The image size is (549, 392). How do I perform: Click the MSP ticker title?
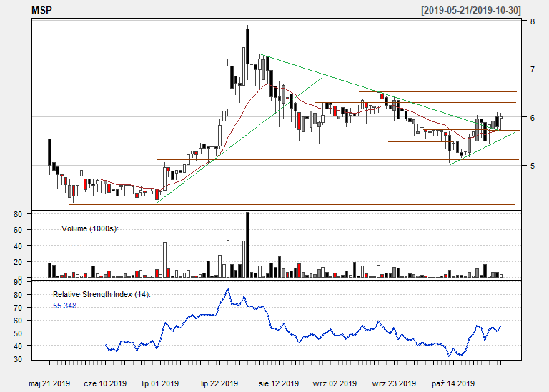(41, 10)
